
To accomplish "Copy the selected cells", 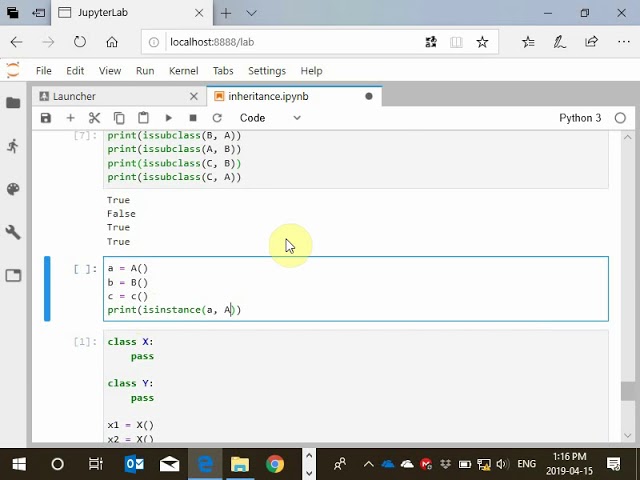I will pyautogui.click(x=119, y=118).
